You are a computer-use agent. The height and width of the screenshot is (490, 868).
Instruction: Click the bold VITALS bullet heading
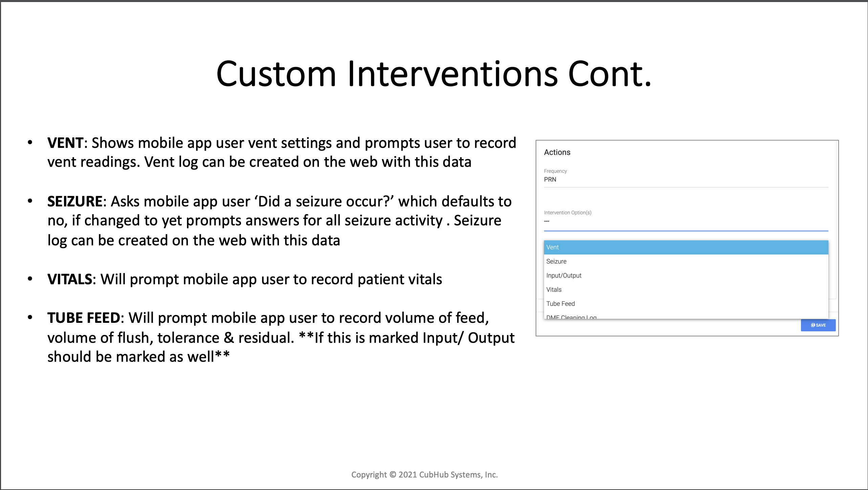[70, 279]
